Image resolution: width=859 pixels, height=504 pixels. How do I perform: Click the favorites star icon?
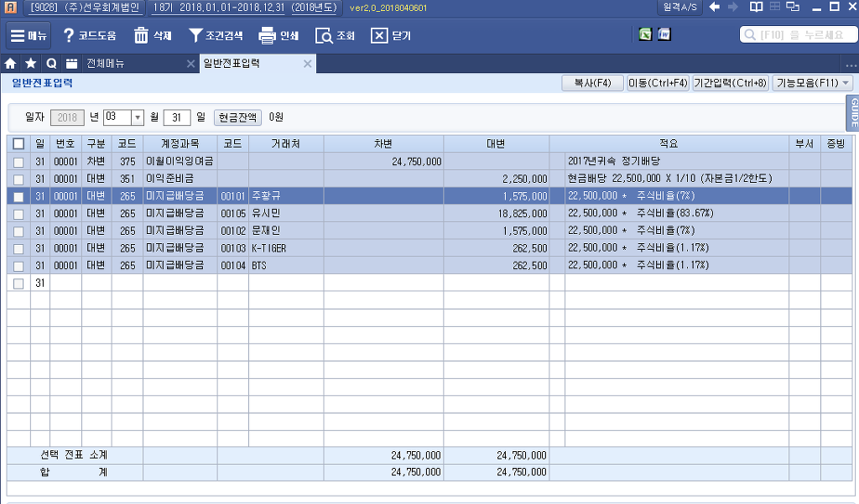point(30,64)
